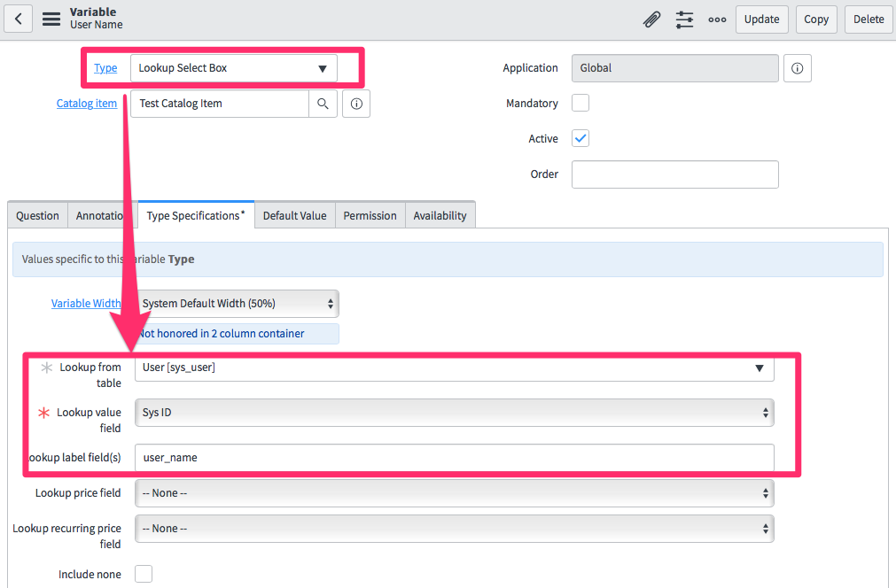Image resolution: width=896 pixels, height=588 pixels.
Task: Open the personalize form sliders icon
Action: click(x=684, y=19)
